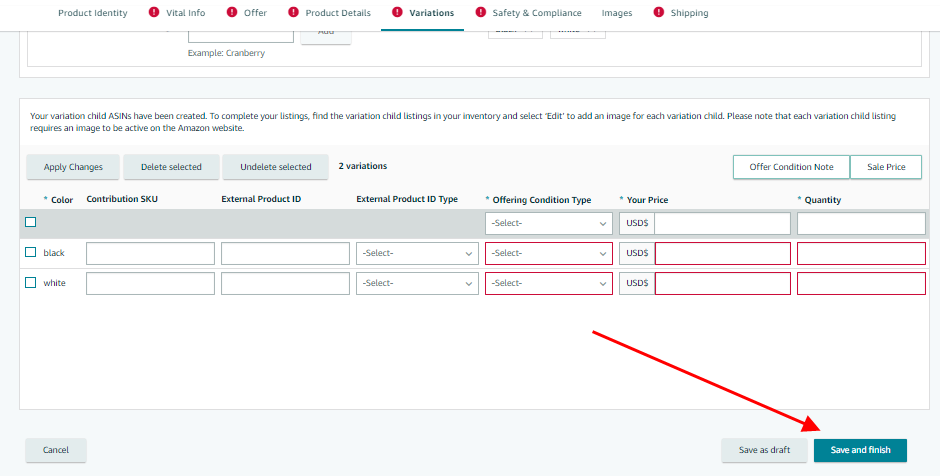Click the 'Example: Cranberry' hint text
The height and width of the screenshot is (476, 940).
tap(226, 53)
